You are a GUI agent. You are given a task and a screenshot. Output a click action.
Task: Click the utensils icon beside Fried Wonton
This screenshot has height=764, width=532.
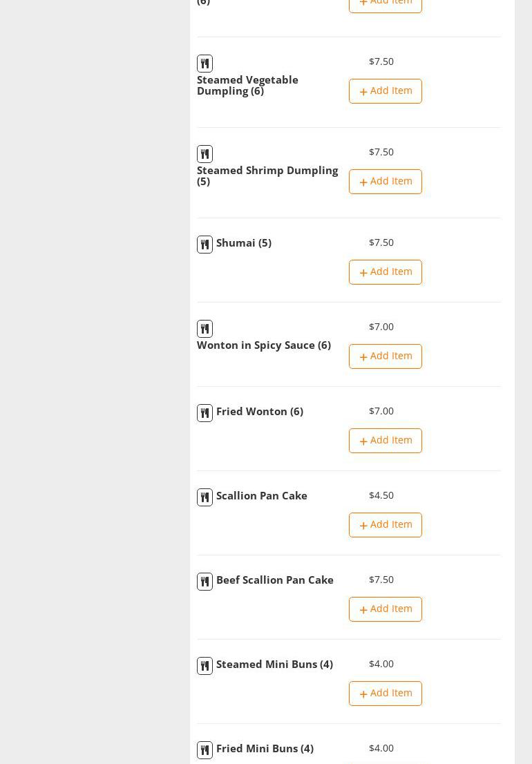(x=205, y=413)
